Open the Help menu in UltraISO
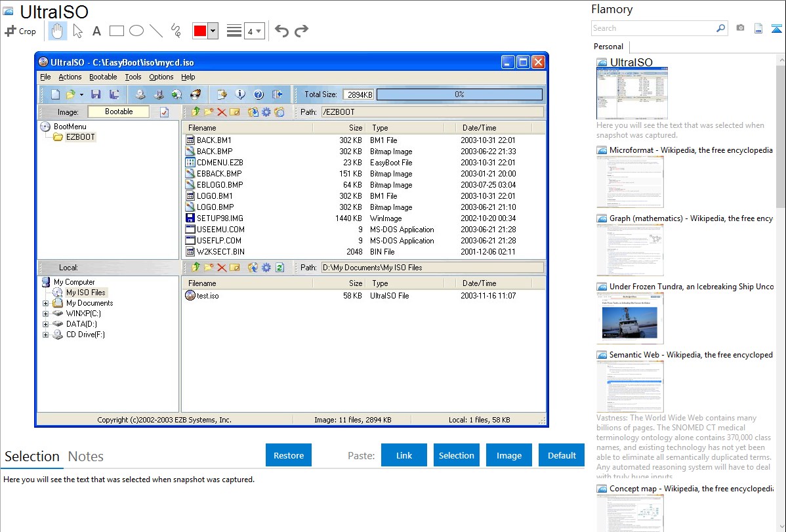786x532 pixels. [188, 77]
